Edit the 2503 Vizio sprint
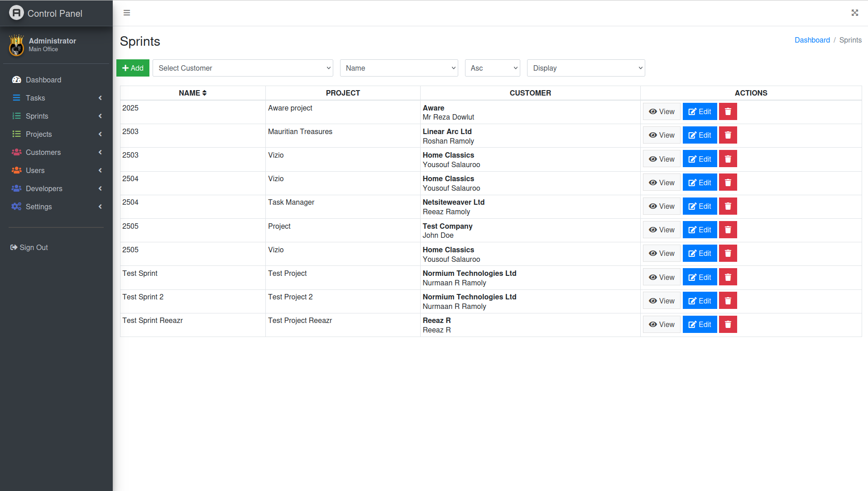Screen dimensions: 868x491 [700, 159]
